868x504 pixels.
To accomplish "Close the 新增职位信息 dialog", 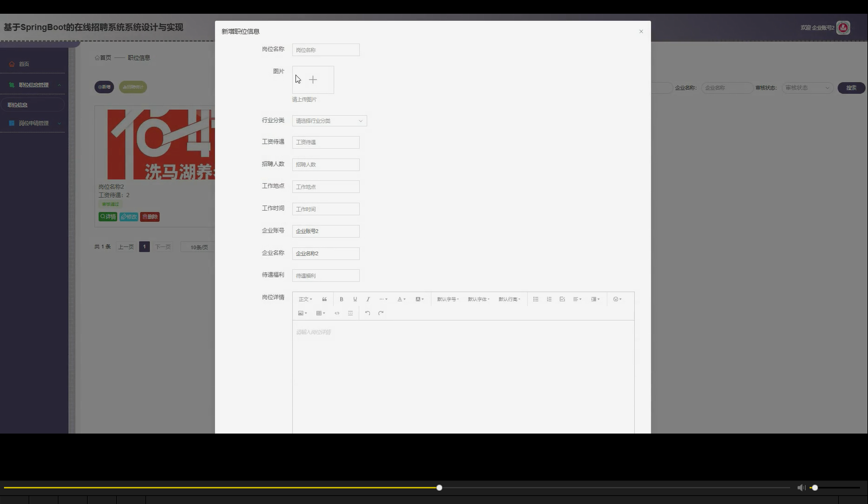I will click(641, 31).
